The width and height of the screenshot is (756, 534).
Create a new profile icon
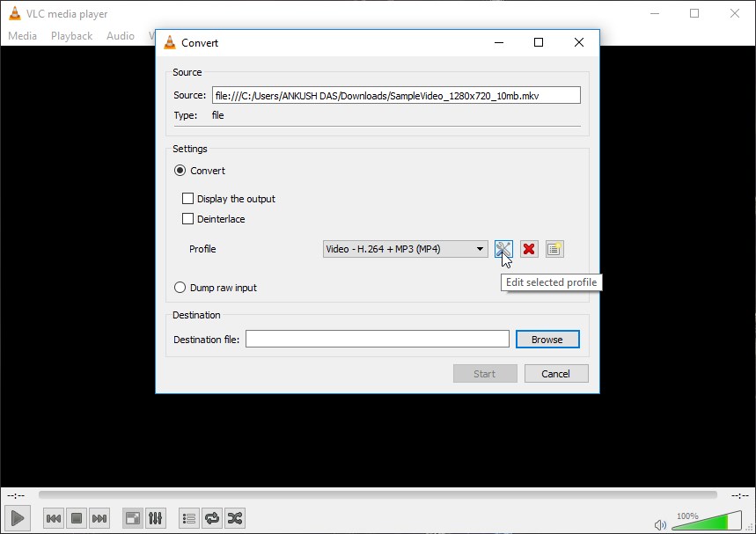(x=554, y=249)
